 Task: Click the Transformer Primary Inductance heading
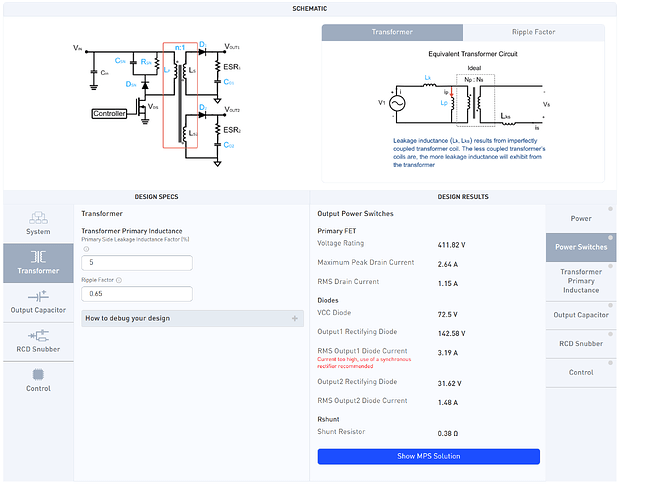(132, 231)
